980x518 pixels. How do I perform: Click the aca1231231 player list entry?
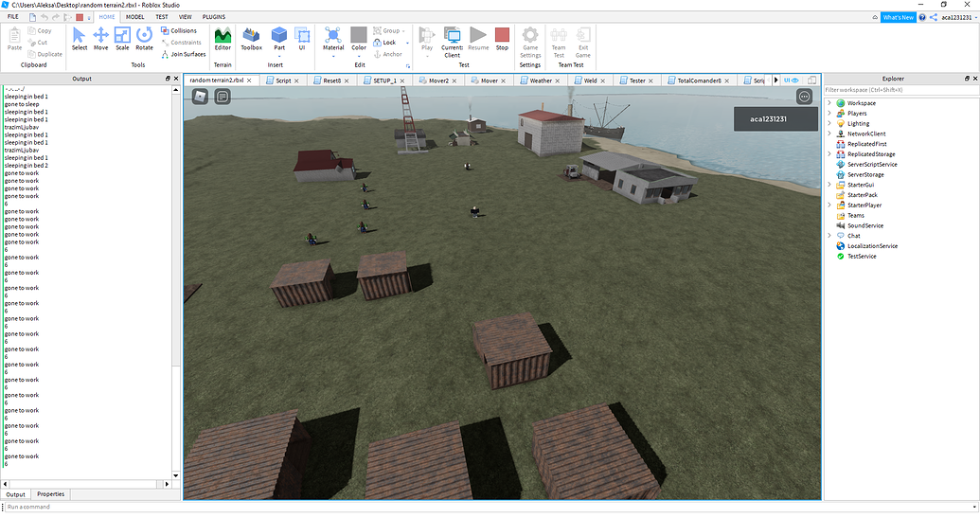tap(775, 118)
